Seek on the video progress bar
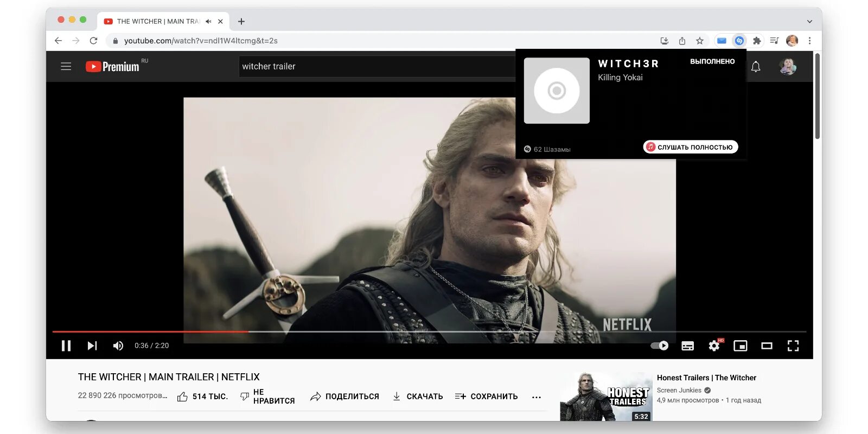The width and height of the screenshot is (868, 434). click(430, 331)
